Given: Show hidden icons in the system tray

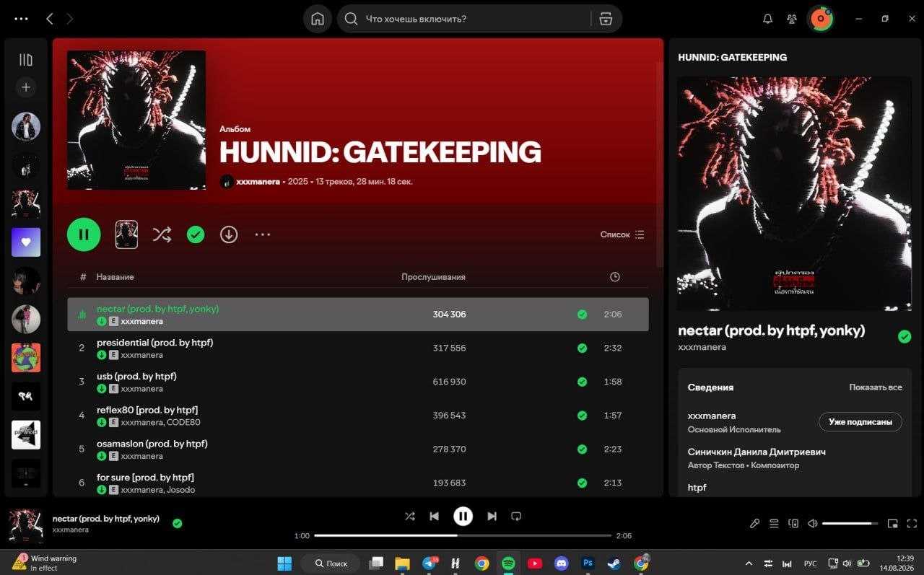Looking at the screenshot, I should point(749,563).
